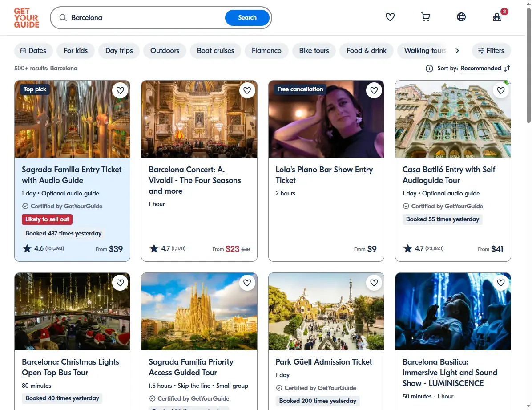Click the 'From $9' price text

point(365,249)
